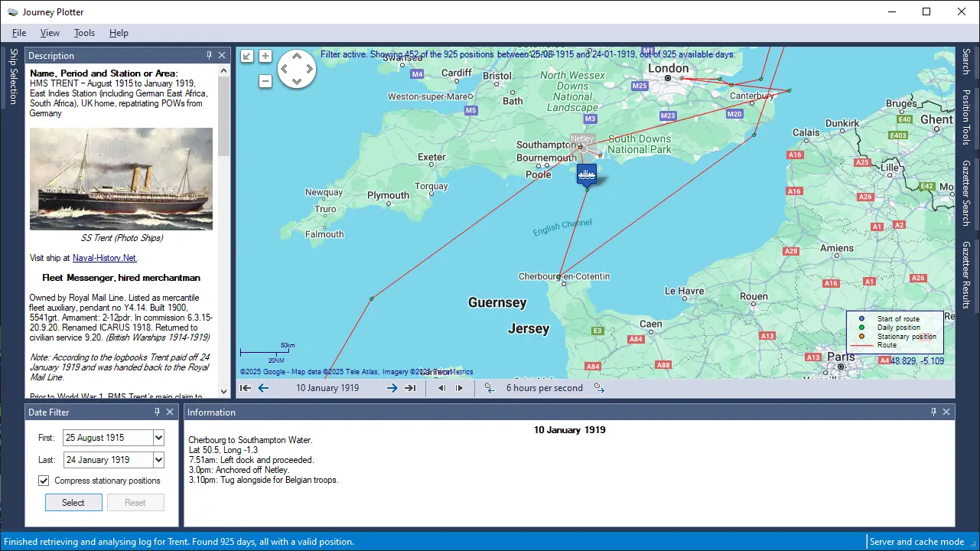
Task: Open the Gazetteer Results side tab
Action: tap(966, 275)
